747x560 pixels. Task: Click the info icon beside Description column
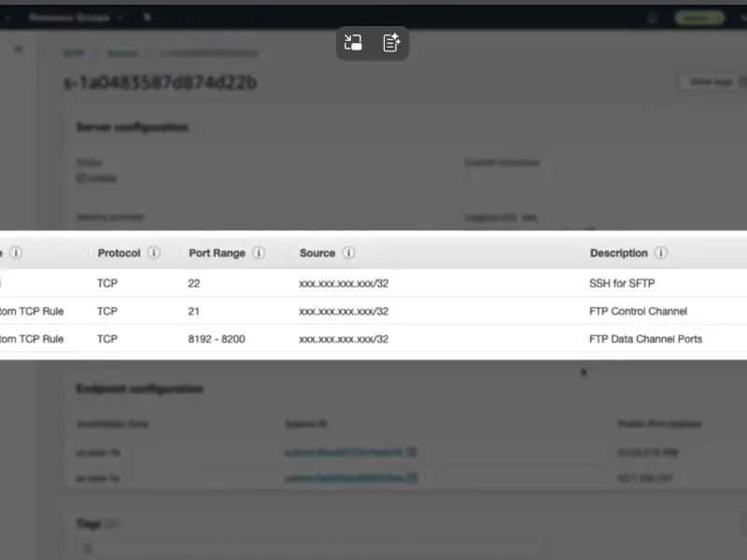(661, 252)
